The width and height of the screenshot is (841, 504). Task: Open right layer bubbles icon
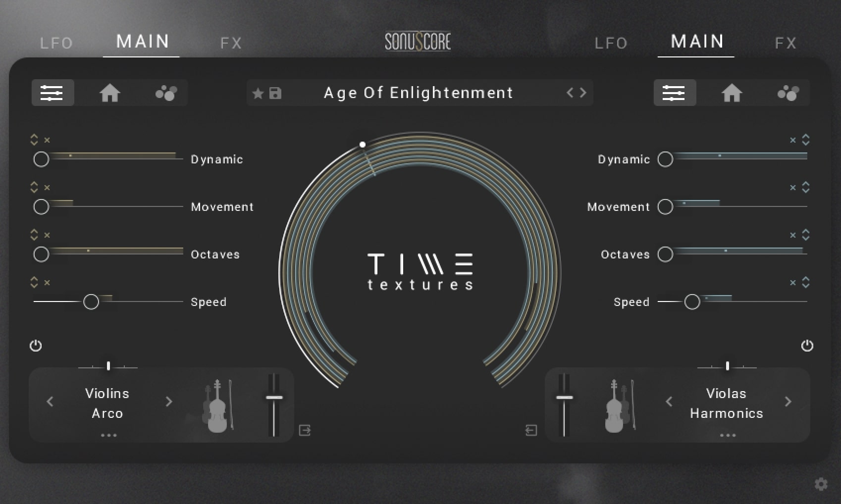tap(788, 93)
